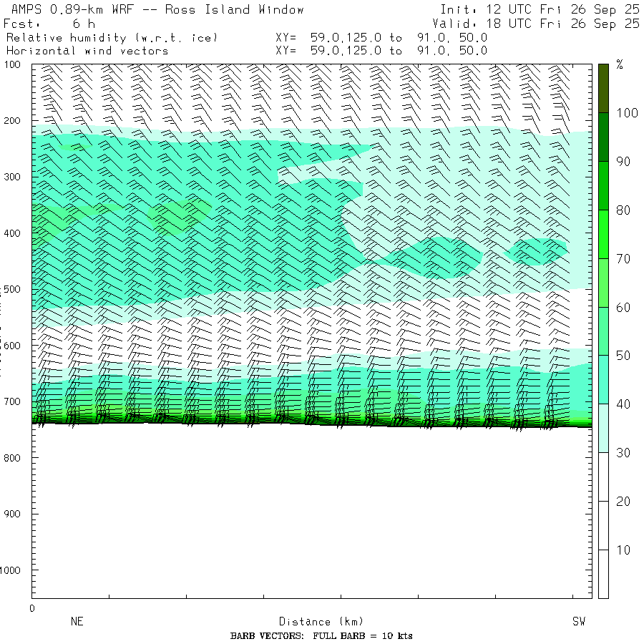Click the 'Valid: 18 UTC Fri 26 Sep 25' text

coord(536,24)
